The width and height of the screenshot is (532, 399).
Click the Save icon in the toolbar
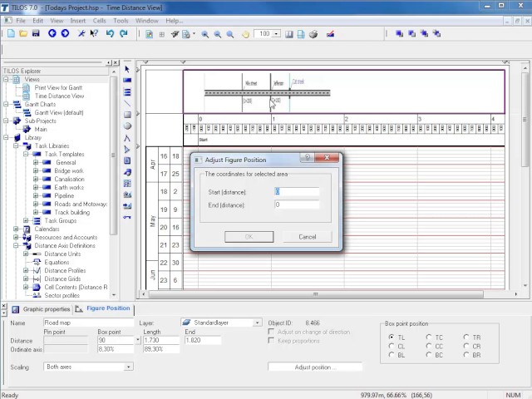point(36,33)
